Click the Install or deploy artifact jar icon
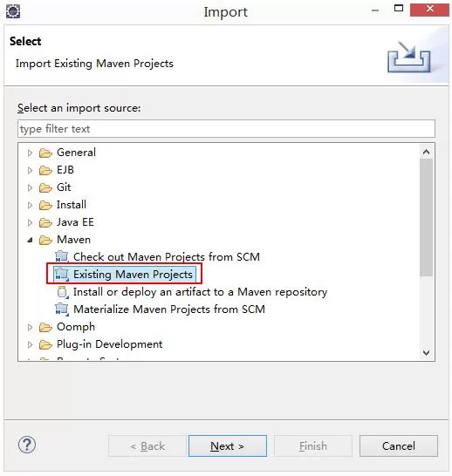This screenshot has width=452, height=476. (63, 292)
